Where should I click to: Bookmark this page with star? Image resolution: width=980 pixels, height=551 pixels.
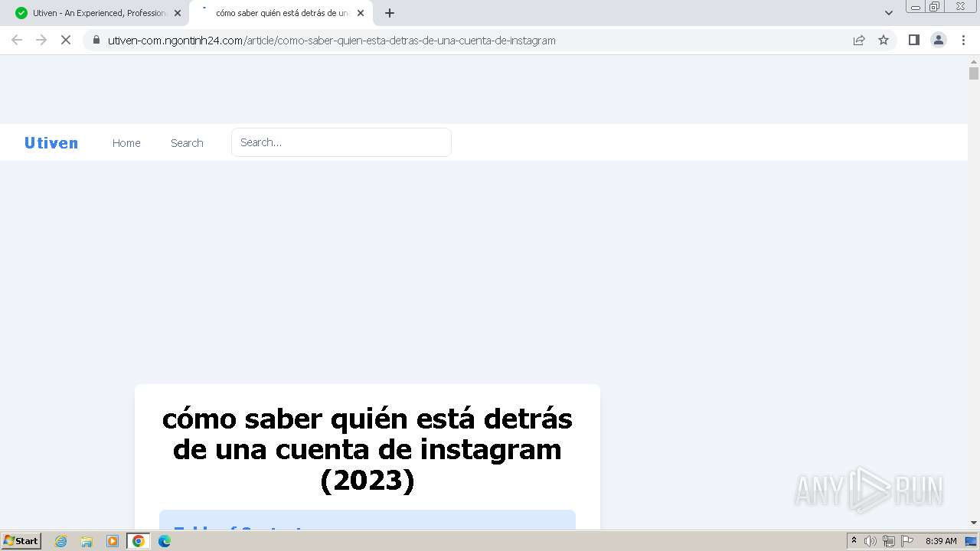[884, 40]
